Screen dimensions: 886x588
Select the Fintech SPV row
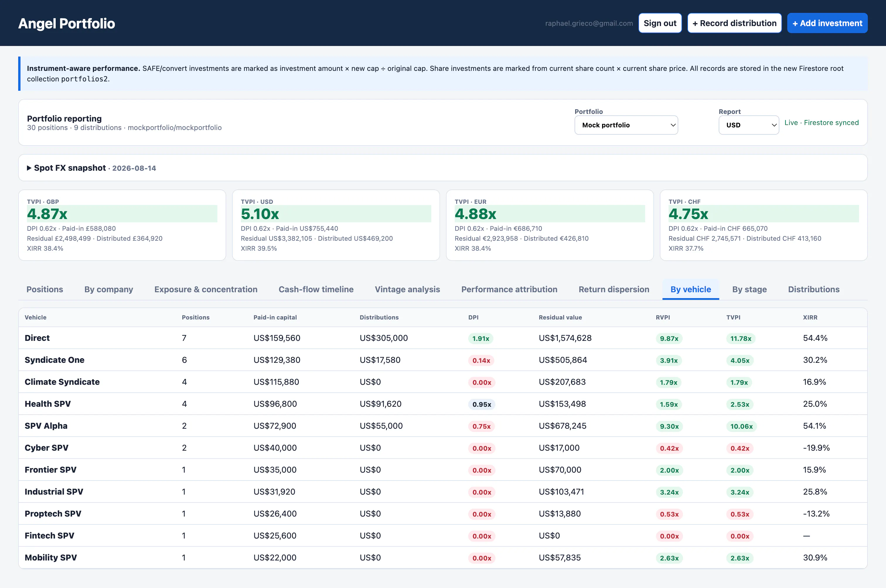[x=443, y=536]
